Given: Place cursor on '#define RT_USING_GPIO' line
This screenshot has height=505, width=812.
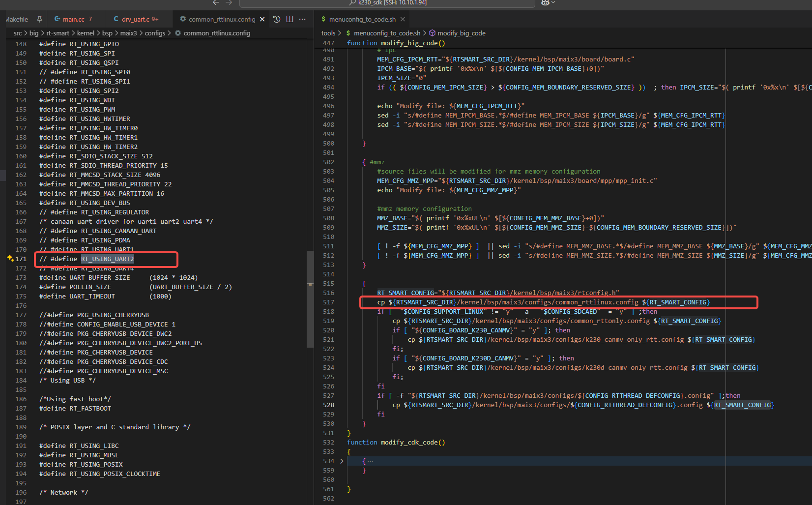Looking at the screenshot, I should point(79,44).
